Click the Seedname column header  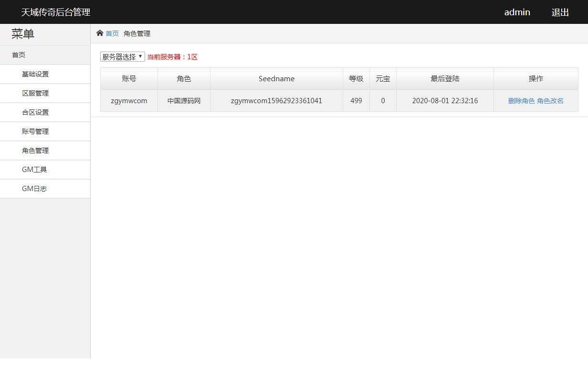point(276,78)
